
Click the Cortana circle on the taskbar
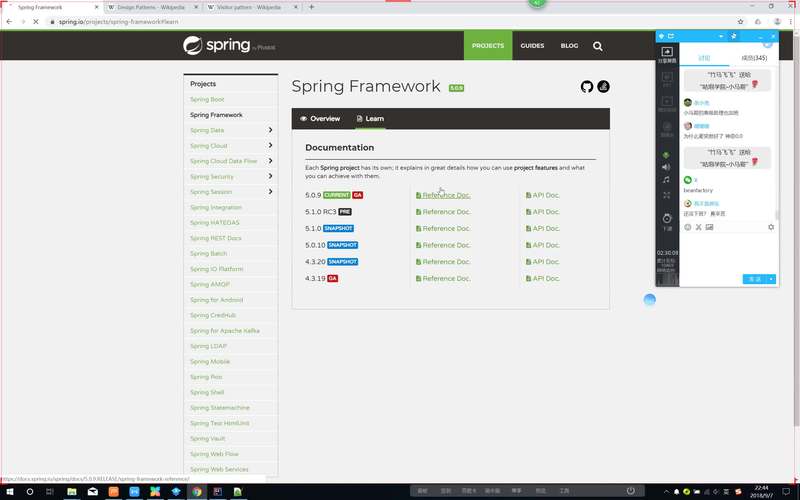coord(30,491)
